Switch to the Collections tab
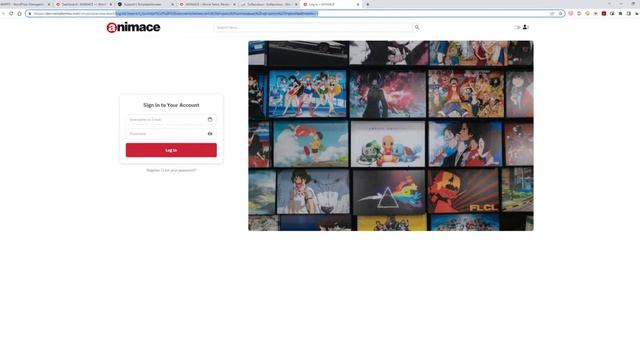 tap(269, 4)
